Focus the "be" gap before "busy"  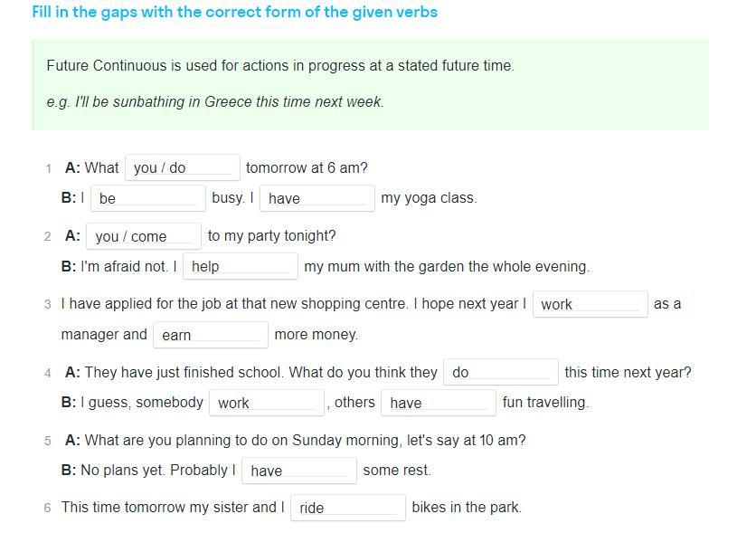click(148, 198)
